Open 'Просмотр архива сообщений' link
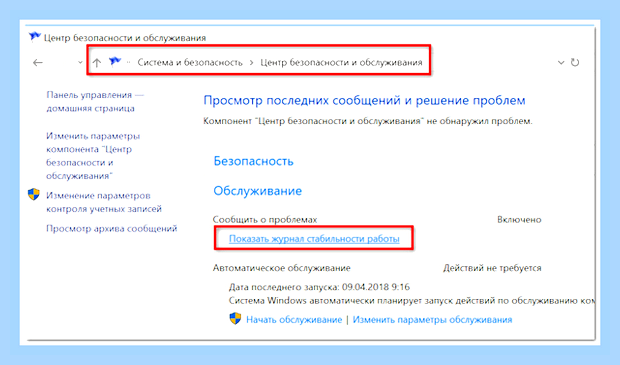Image resolution: width=620 pixels, height=365 pixels. 112,229
